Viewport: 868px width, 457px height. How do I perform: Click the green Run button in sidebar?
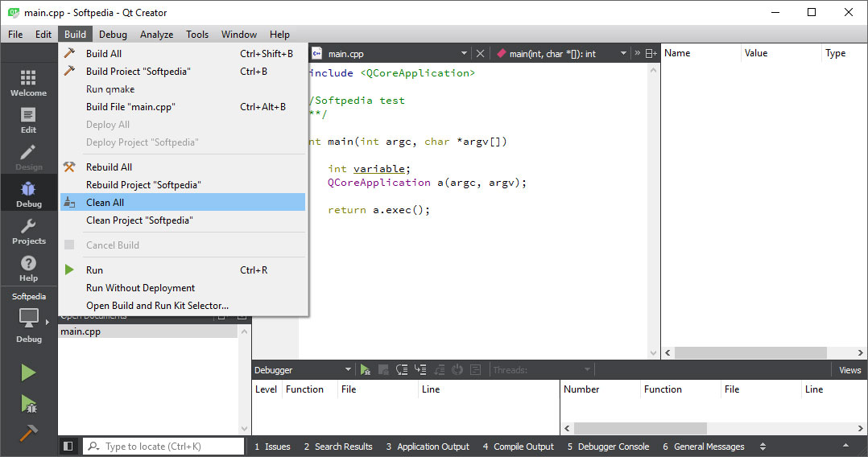pos(28,373)
